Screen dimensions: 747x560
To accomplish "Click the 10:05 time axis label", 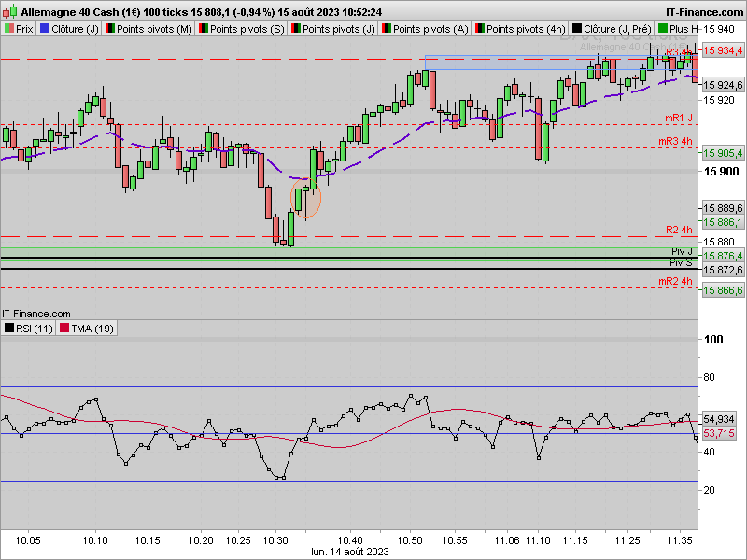I will tap(28, 540).
